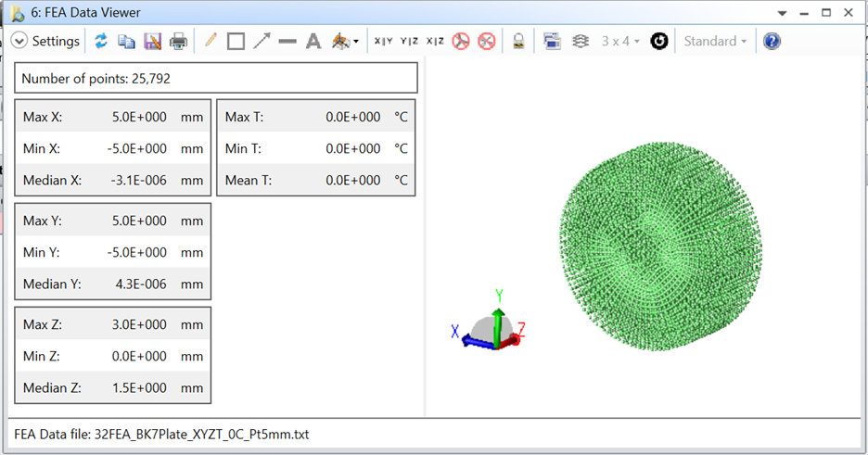
Task: Click the Max X value 5.0E+000
Action: (139, 117)
